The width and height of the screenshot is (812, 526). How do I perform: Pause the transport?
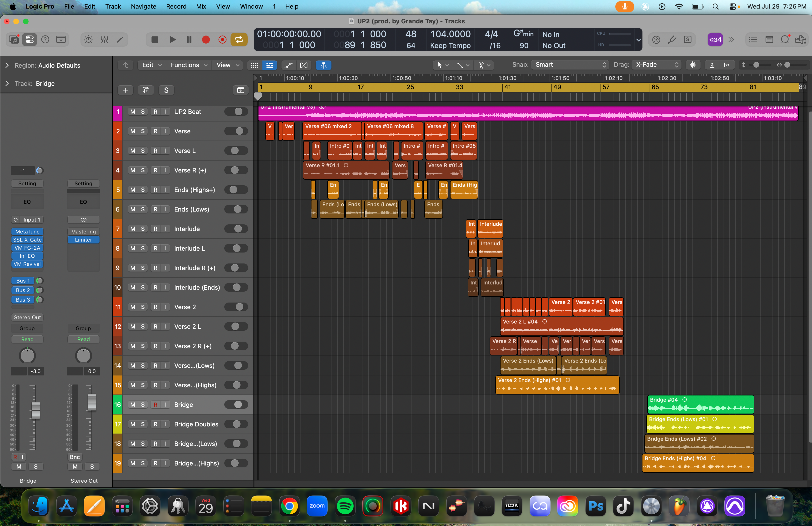[x=189, y=40]
